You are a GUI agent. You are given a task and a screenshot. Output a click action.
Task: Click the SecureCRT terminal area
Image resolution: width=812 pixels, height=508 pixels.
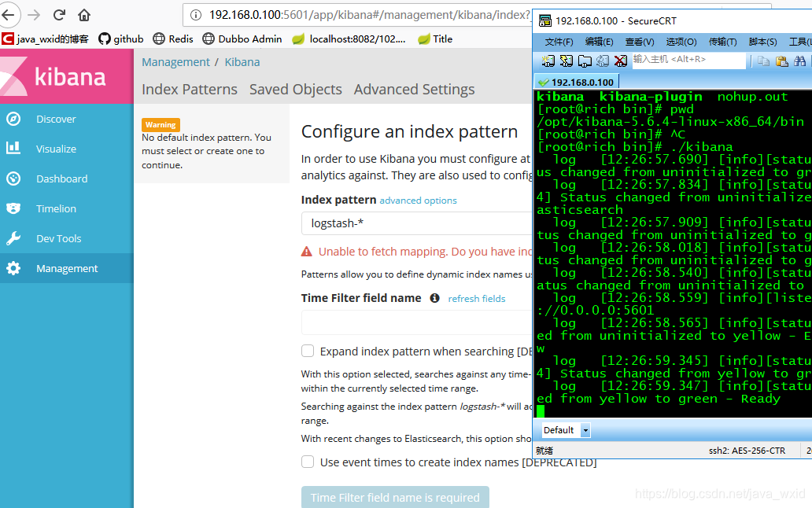tap(674, 253)
